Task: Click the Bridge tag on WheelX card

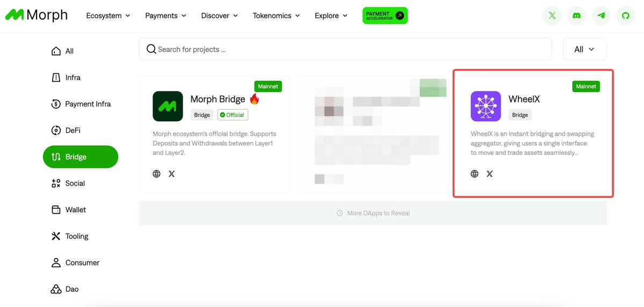Action: click(520, 115)
